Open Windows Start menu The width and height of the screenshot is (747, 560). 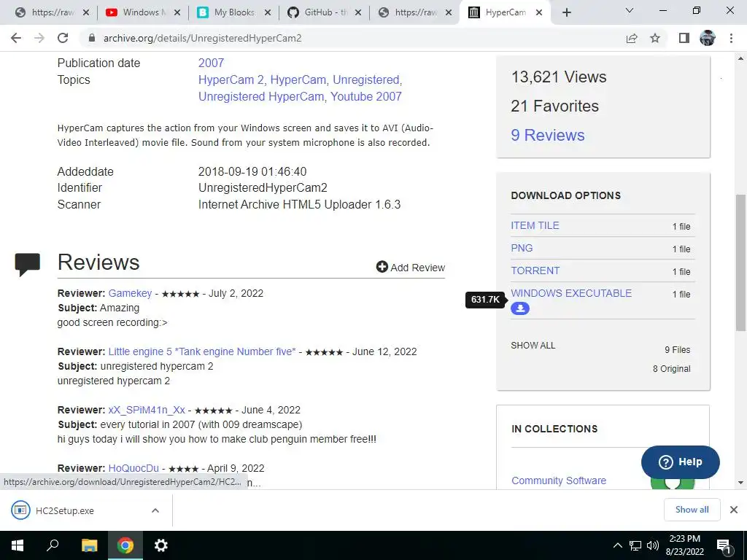coord(18,545)
